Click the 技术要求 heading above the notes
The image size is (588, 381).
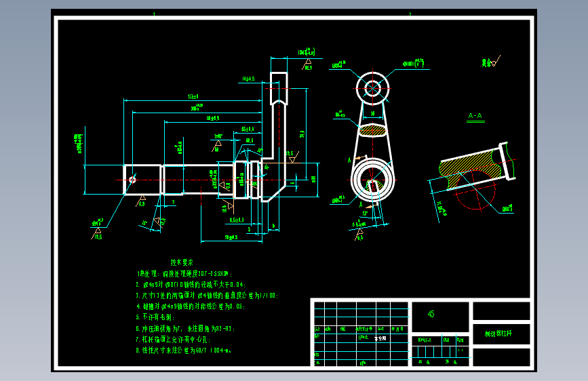pos(182,262)
